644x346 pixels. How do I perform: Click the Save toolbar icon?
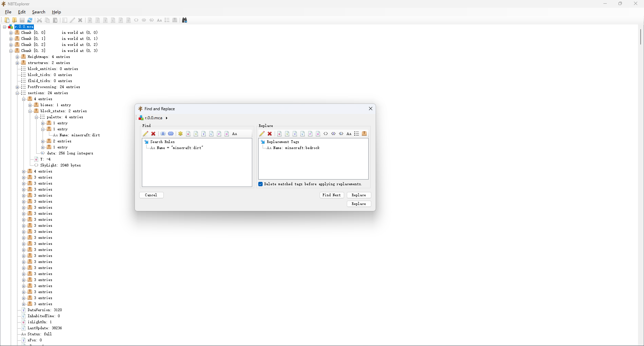[x=22, y=20]
